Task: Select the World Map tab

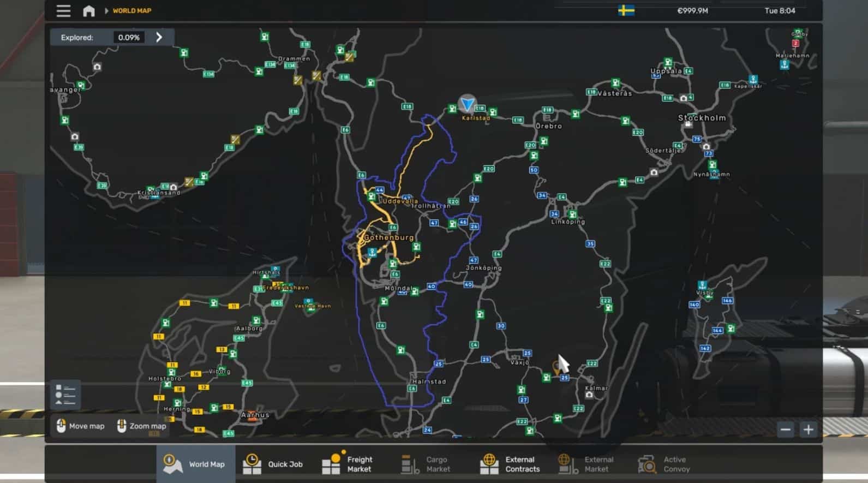Action: click(x=195, y=464)
